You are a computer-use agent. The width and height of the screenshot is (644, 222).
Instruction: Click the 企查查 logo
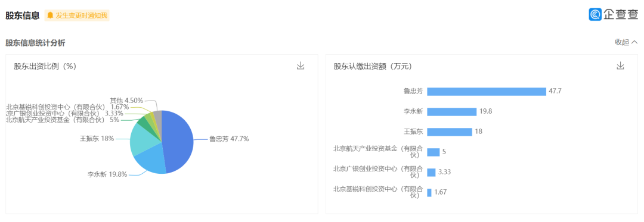click(614, 14)
